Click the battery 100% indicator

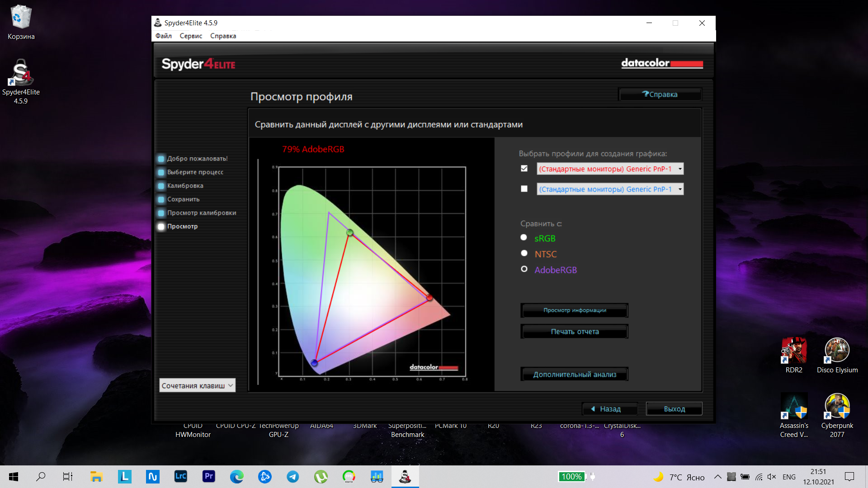pos(571,476)
